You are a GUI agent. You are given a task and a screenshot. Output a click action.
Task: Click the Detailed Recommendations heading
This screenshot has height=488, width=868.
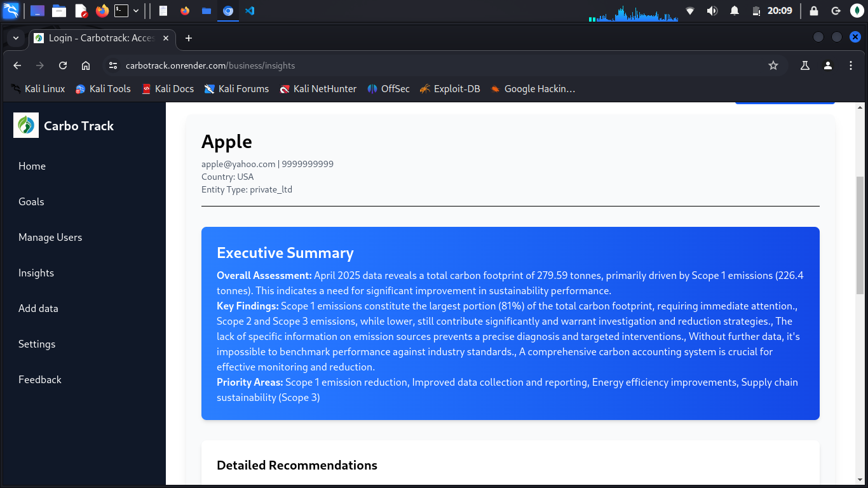pyautogui.click(x=297, y=465)
